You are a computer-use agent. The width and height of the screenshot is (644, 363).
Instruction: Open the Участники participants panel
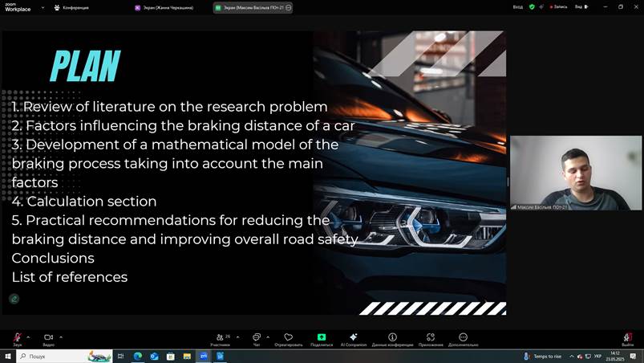tap(220, 337)
